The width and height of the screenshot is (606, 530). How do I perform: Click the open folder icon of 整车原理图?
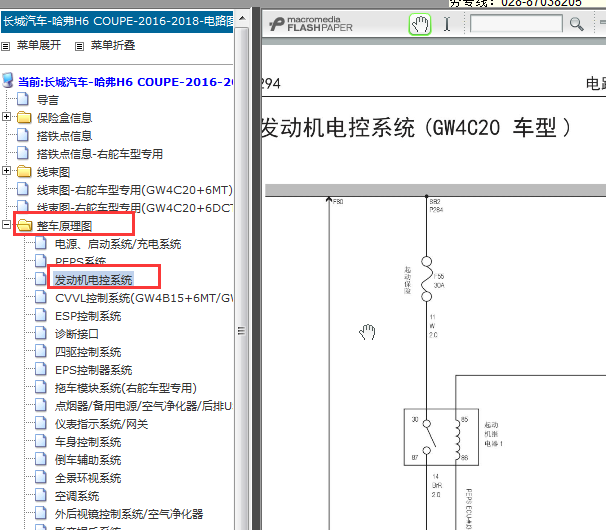click(24, 225)
